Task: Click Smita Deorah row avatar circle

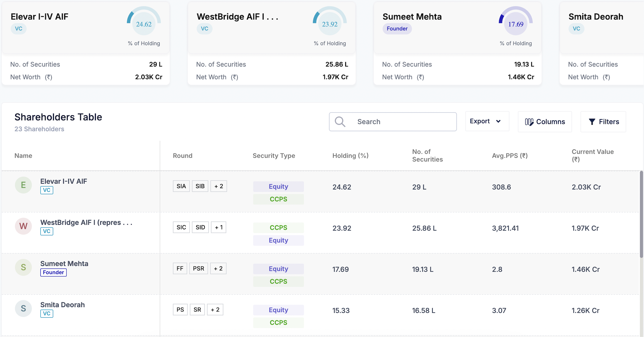Action: 23,308
